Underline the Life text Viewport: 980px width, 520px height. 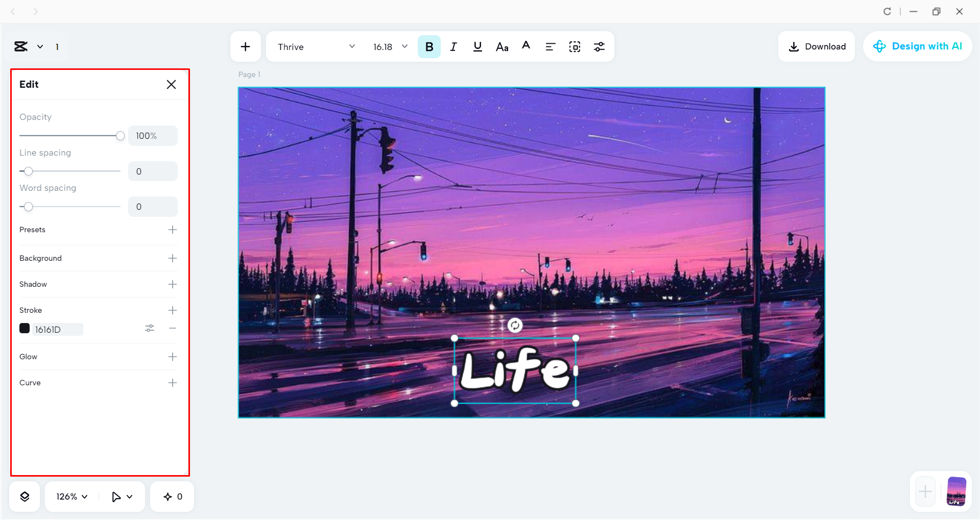click(477, 46)
